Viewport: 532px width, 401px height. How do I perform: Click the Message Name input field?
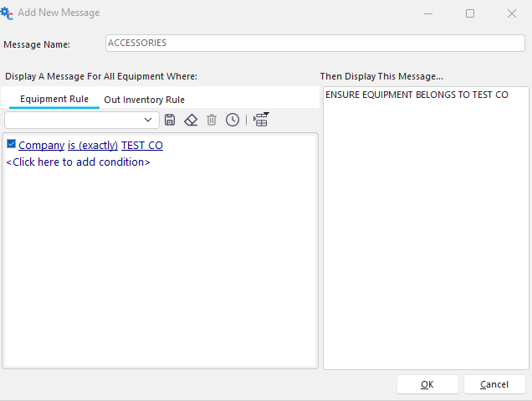(x=315, y=43)
